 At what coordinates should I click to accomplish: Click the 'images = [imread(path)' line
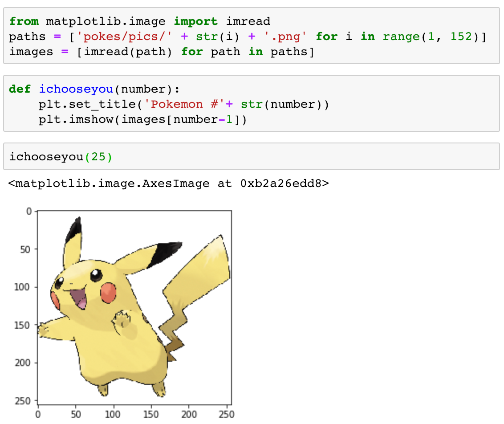pos(162,52)
